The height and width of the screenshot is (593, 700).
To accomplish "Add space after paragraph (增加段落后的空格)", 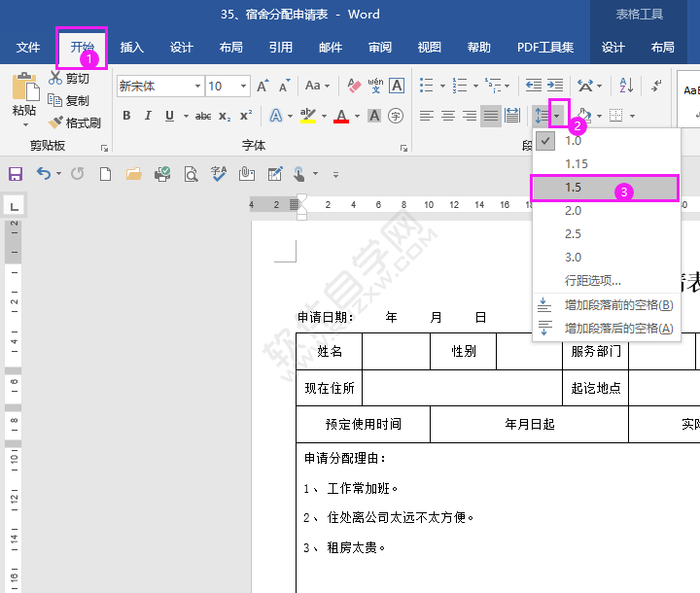I will point(607,329).
